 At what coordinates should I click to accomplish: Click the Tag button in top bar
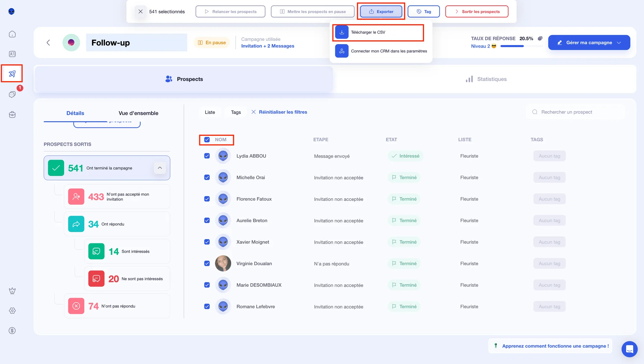424,12
